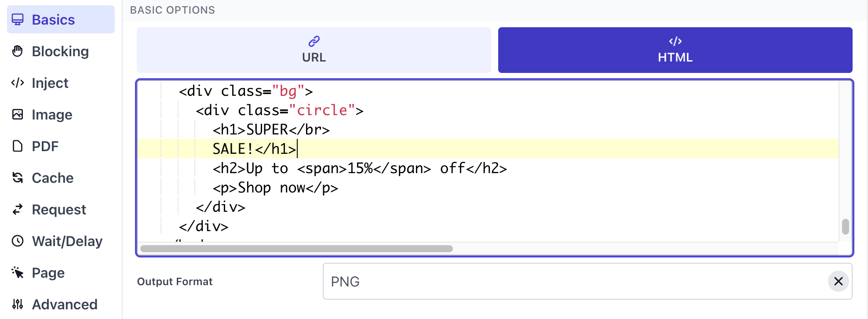Click the Wait/Delay clock icon
The image size is (868, 319).
coord(18,241)
